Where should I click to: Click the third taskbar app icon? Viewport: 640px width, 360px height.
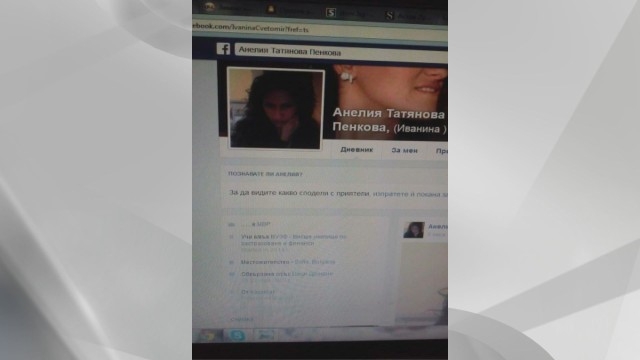(x=266, y=336)
